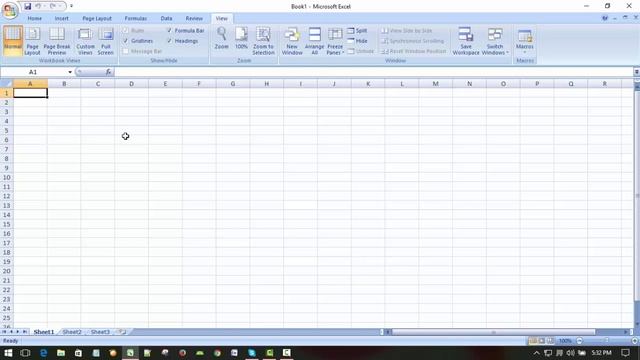
Task: Click formula bar input field
Action: (x=373, y=72)
